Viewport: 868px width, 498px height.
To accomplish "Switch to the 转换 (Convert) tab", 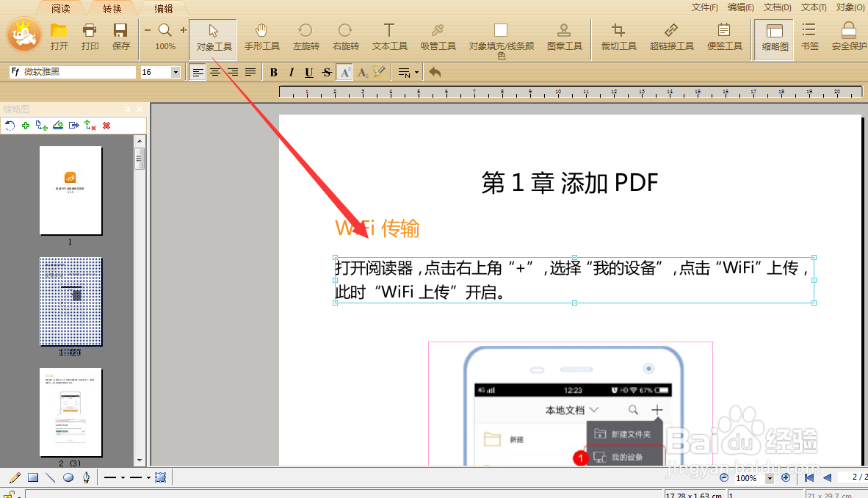I will pyautogui.click(x=112, y=9).
